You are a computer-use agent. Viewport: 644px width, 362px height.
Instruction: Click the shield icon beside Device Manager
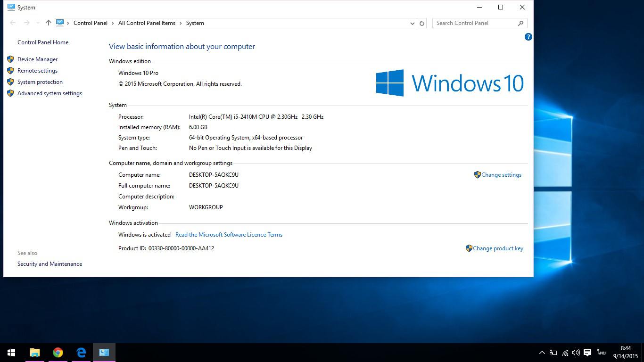tap(10, 59)
